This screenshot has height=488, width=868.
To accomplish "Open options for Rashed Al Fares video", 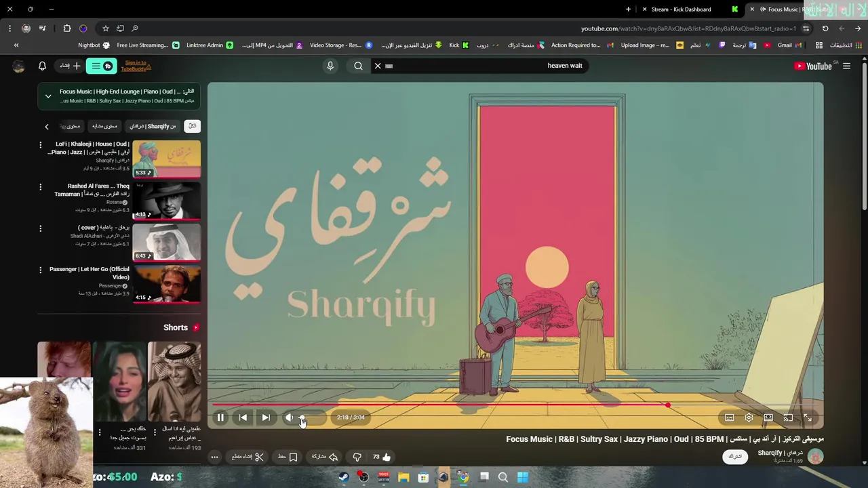I will coord(41,187).
